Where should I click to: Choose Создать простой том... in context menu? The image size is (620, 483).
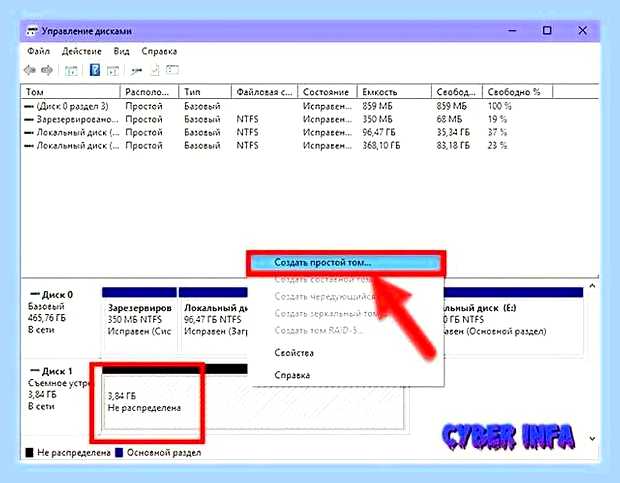pos(346,262)
